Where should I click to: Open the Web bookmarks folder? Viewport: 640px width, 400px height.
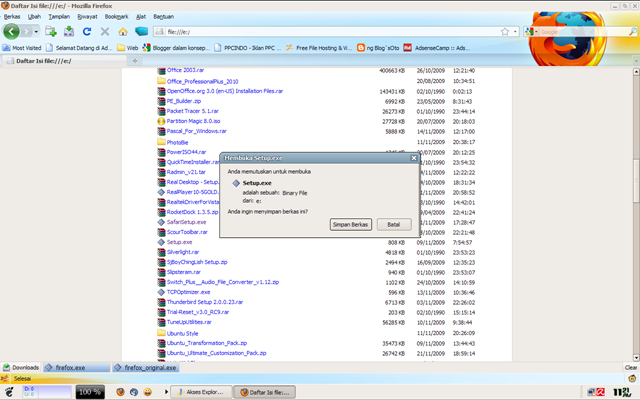pos(128,48)
